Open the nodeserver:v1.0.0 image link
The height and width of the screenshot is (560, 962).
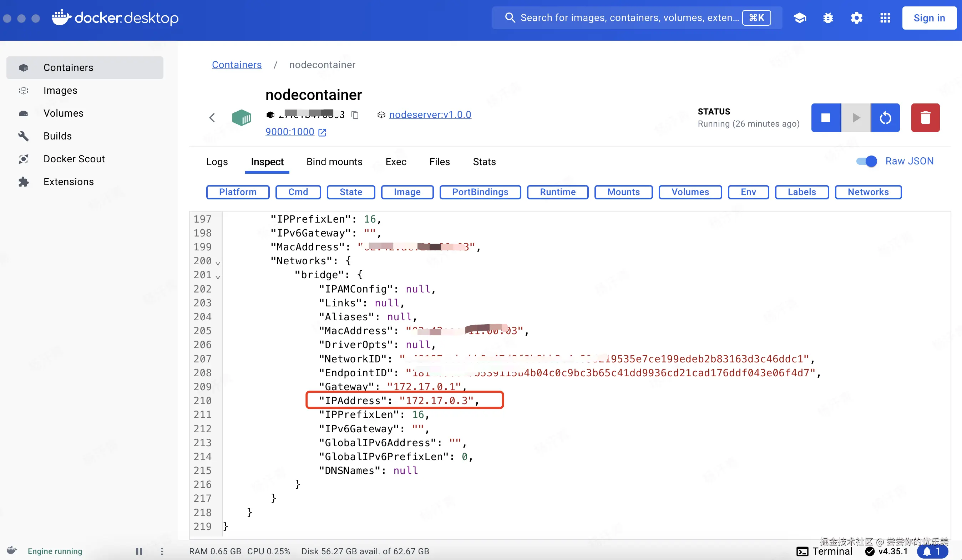tap(430, 115)
